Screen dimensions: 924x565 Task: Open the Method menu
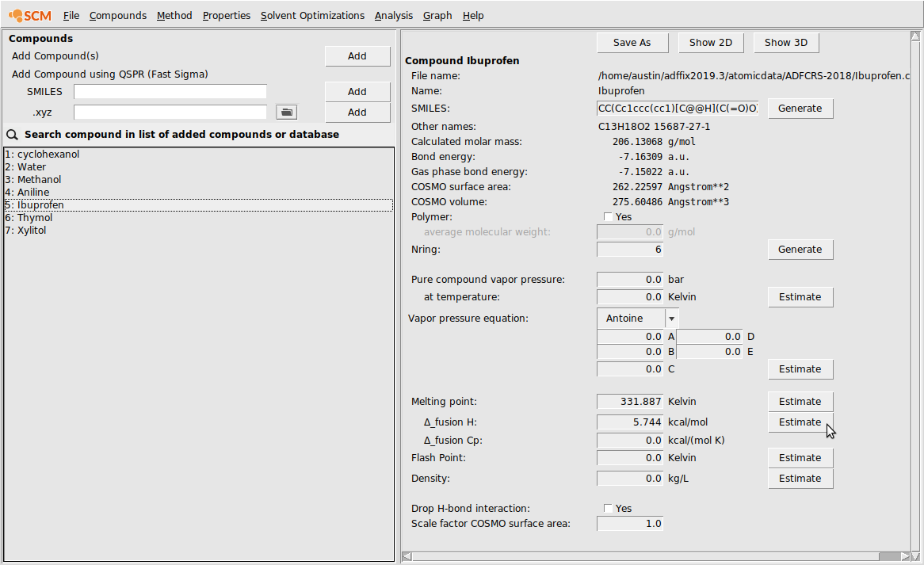tap(174, 15)
